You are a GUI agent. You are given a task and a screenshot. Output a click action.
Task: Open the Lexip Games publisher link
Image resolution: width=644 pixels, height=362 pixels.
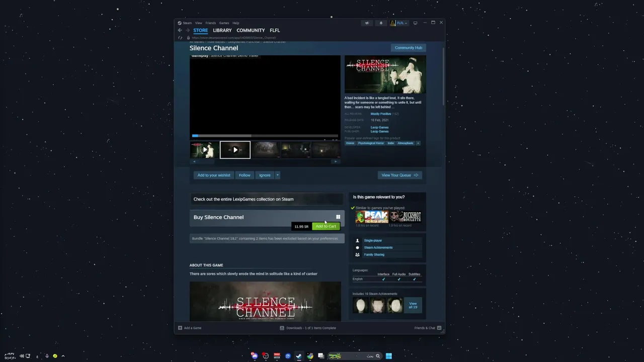(x=379, y=131)
